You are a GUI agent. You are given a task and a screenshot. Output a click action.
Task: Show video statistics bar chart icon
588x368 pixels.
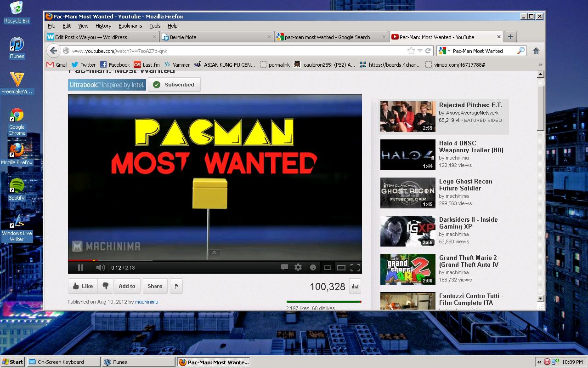355,286
